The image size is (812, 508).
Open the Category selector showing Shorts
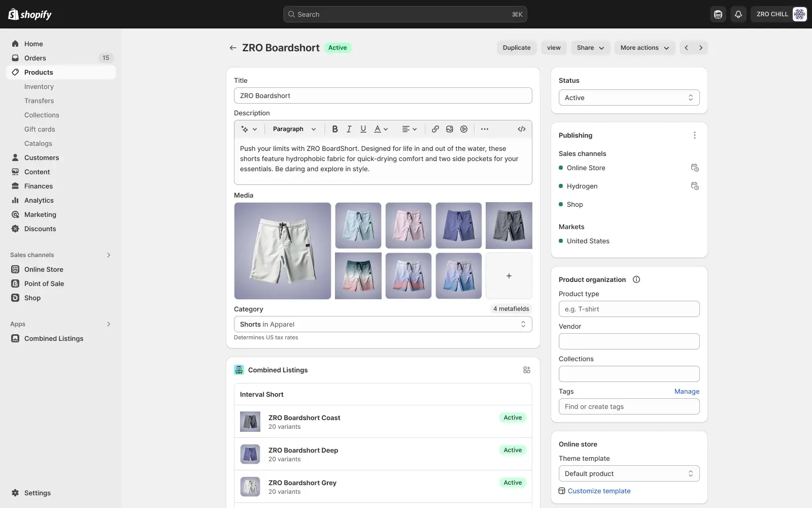[x=383, y=324]
